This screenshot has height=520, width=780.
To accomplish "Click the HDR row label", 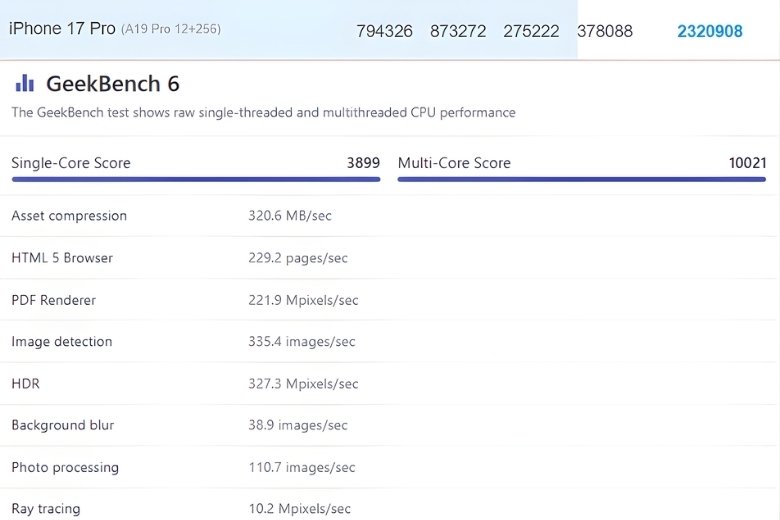I will click(25, 384).
